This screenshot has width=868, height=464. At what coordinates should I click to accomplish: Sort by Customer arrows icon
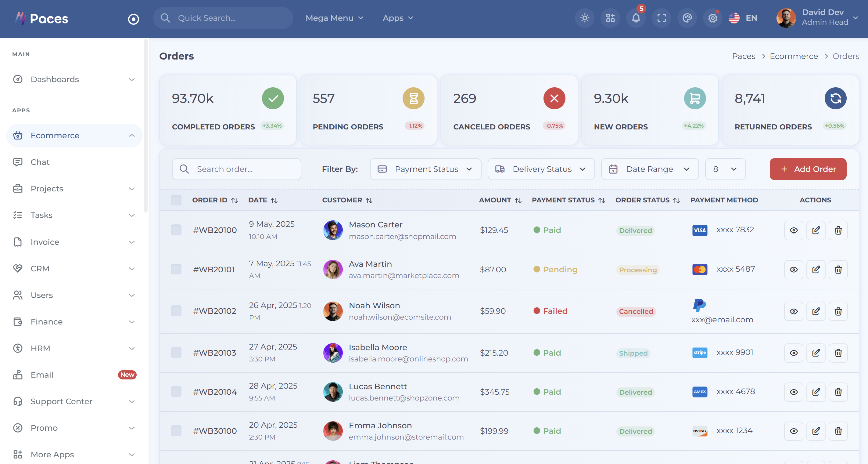(x=369, y=200)
